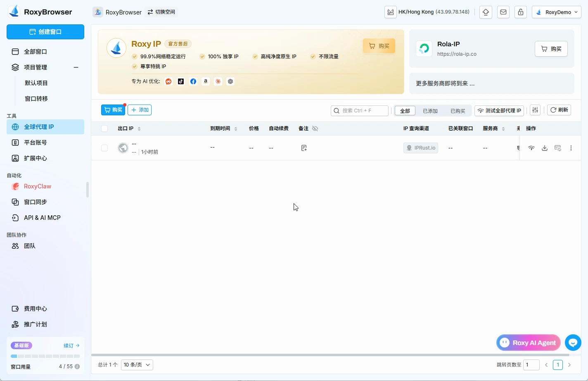Click the download icon in row actions
The image size is (588, 381).
545,148
